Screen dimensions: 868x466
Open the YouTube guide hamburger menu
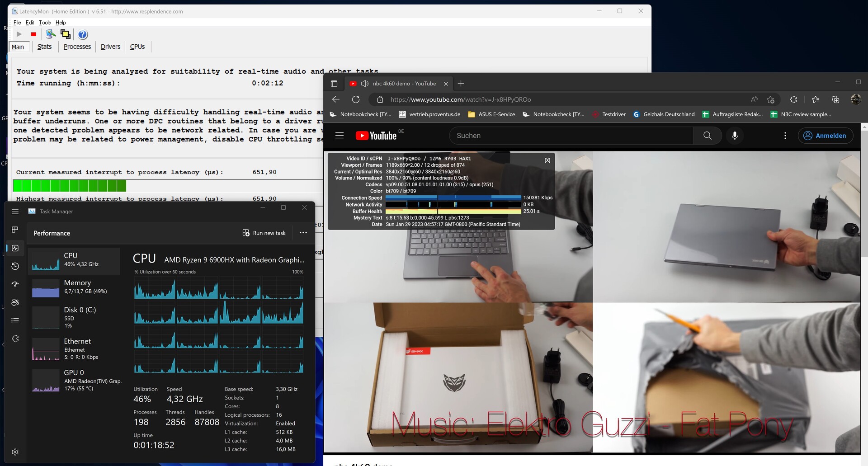(x=340, y=136)
